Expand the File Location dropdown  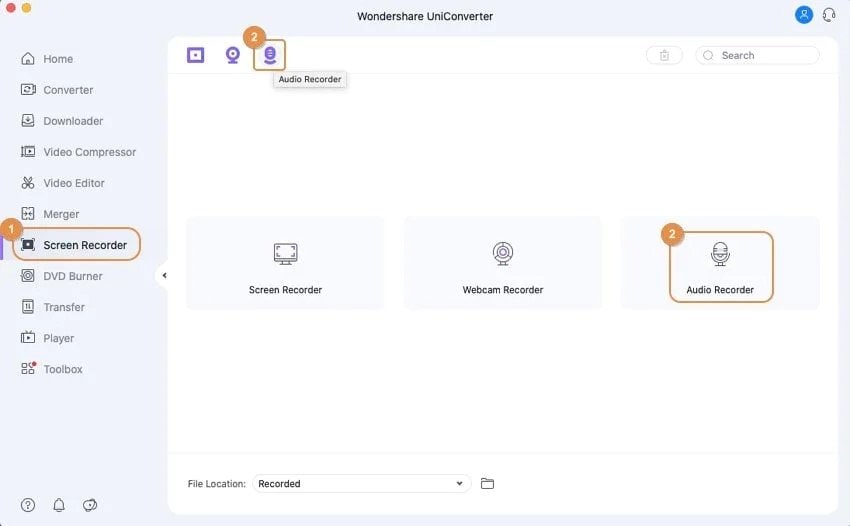click(362, 483)
